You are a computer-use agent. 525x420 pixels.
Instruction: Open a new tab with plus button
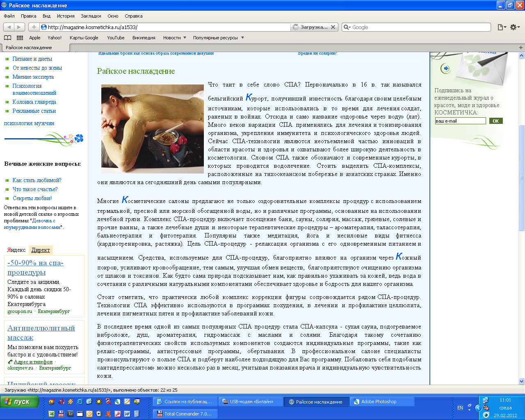(x=521, y=48)
